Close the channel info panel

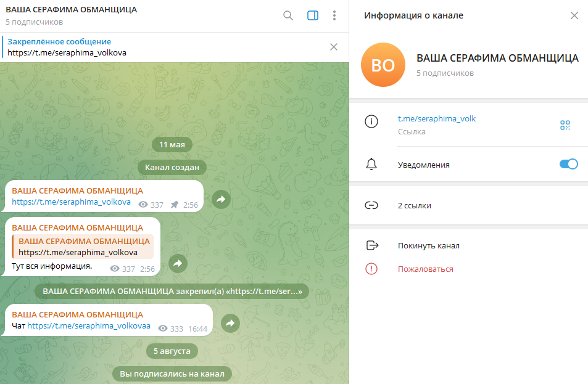(x=574, y=15)
